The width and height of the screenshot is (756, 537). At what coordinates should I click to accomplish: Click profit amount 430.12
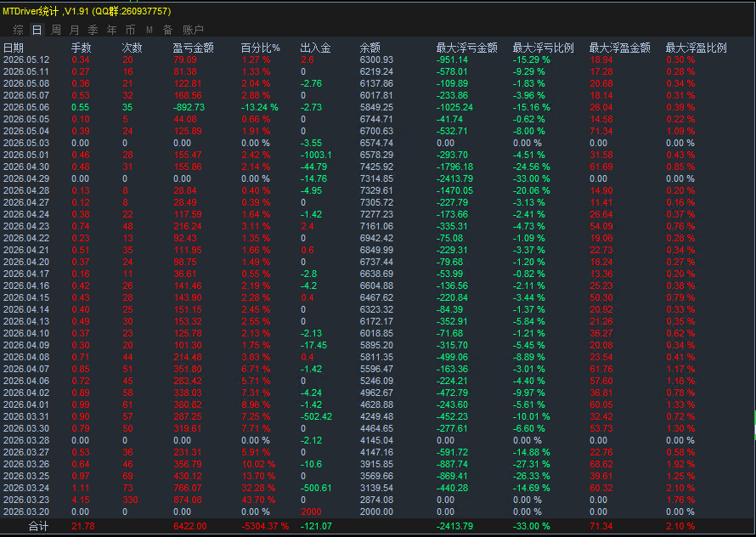(188, 476)
